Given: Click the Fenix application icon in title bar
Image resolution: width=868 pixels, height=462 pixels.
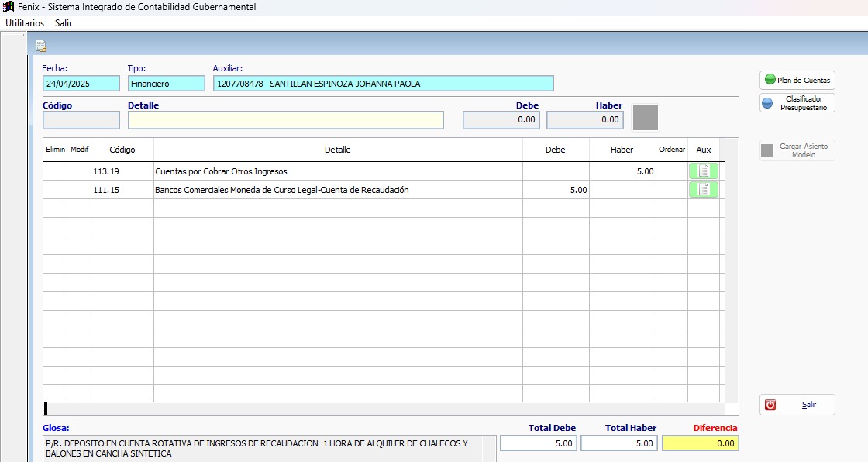Looking at the screenshot, I should pyautogui.click(x=8, y=7).
